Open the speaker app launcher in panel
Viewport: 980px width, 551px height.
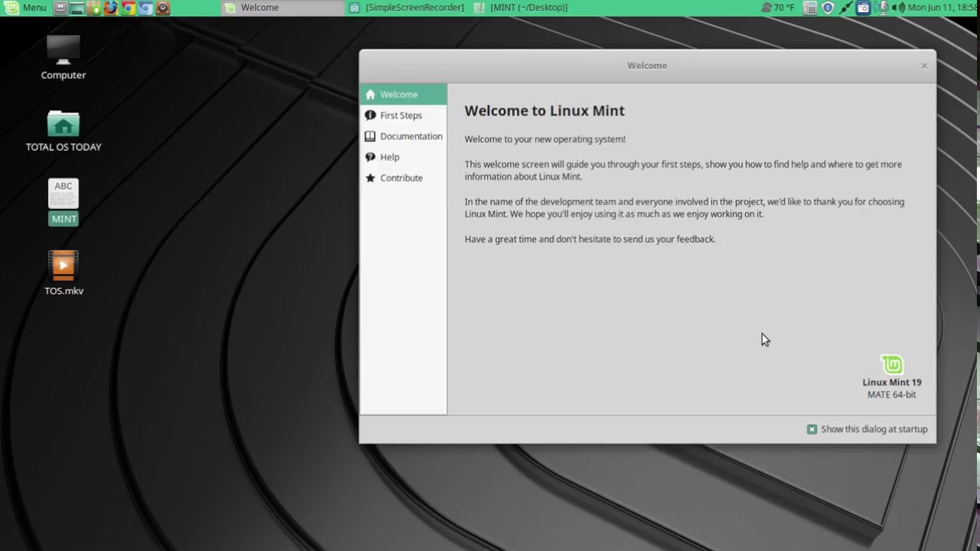pos(162,8)
